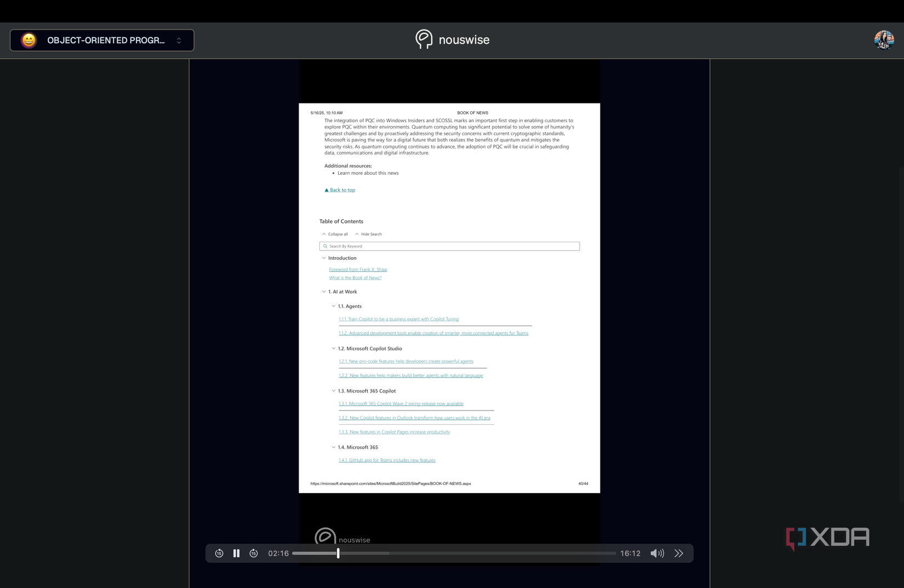The height and width of the screenshot is (588, 904).
Task: Click Learn more about this news item
Action: click(x=368, y=173)
